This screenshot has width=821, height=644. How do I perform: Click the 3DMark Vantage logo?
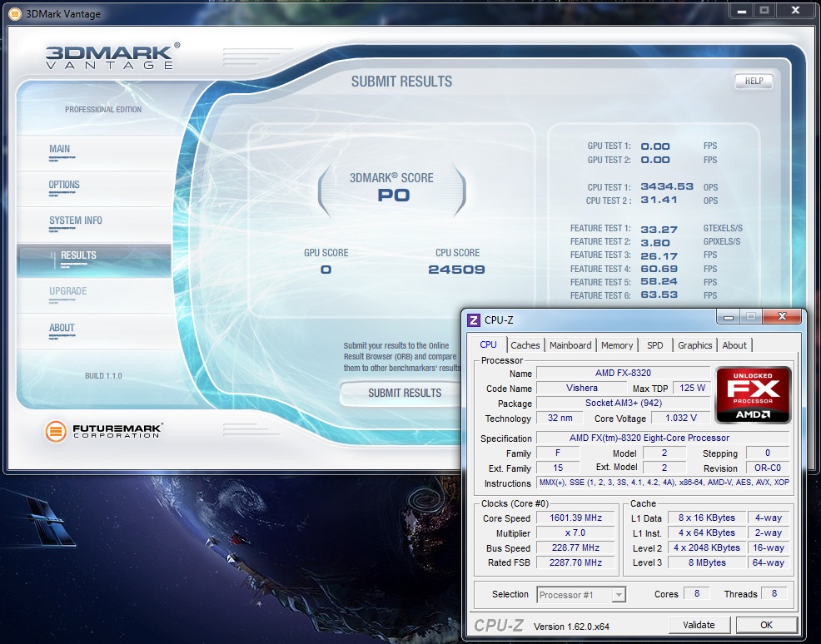click(x=109, y=57)
